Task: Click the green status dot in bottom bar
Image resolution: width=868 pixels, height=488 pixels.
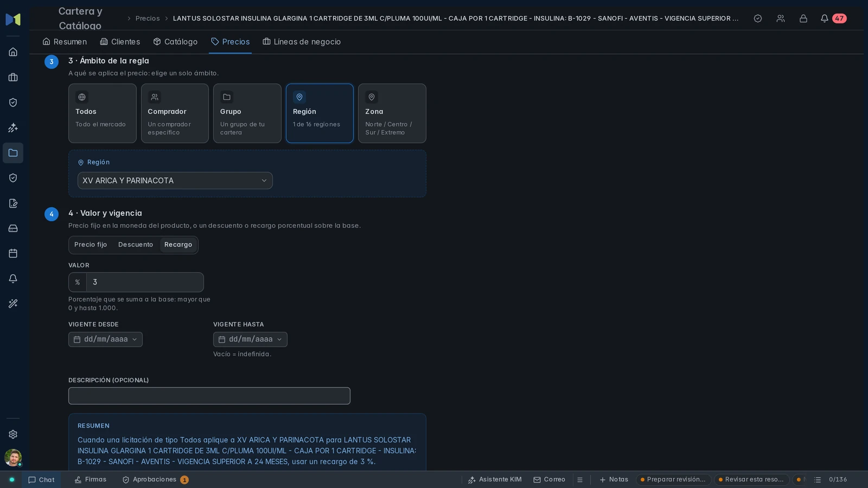Action: 12,480
